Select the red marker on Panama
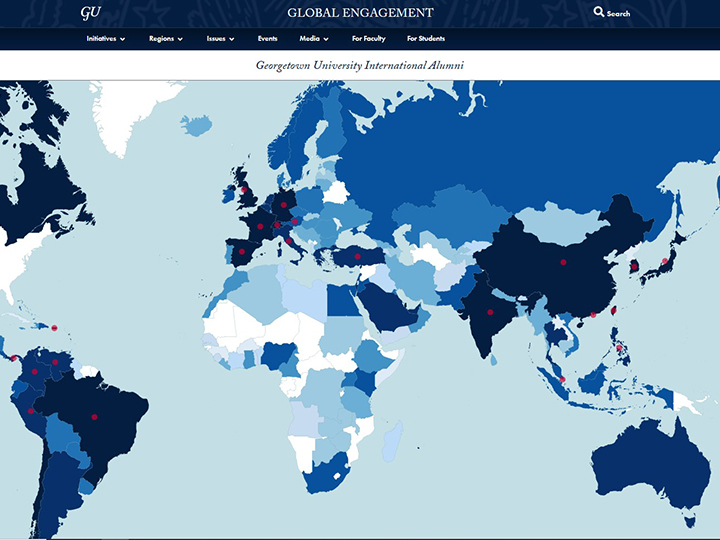Viewport: 720px width, 540px height. (14, 358)
